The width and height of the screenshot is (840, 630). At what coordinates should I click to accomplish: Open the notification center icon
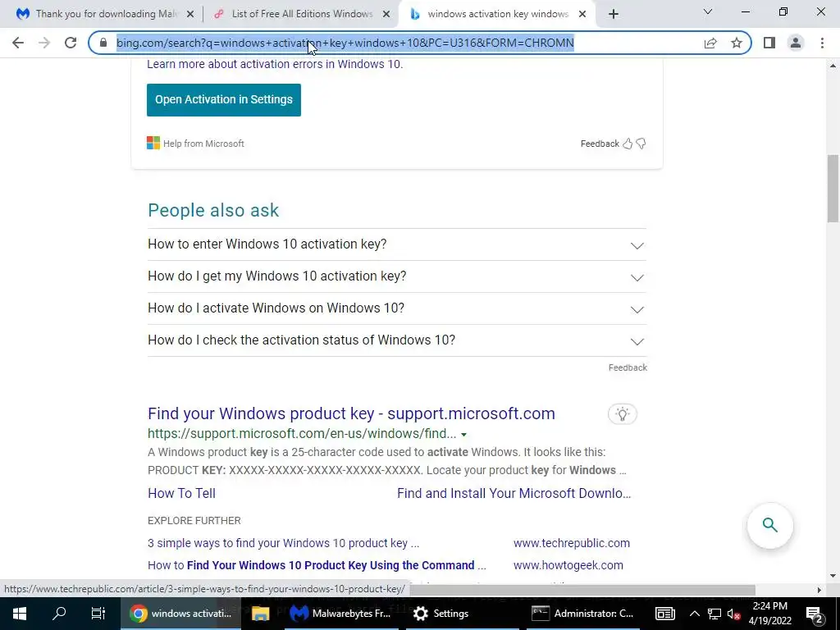(815, 614)
